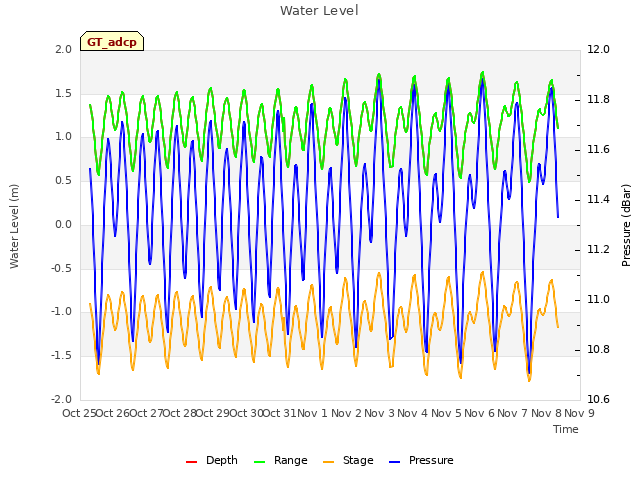640x480 pixels.
Task: Click the Oct 25 date tick label
Action: point(79,413)
